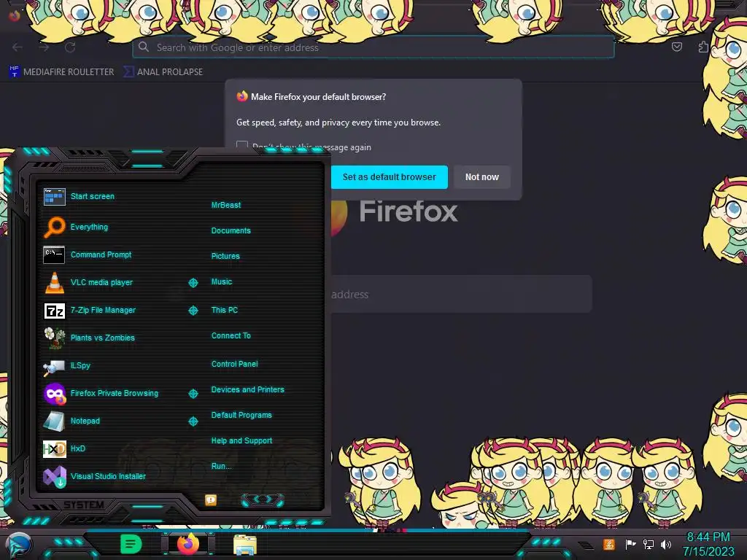The height and width of the screenshot is (560, 747).
Task: Switch to Firefox on the taskbar
Action: pos(188,544)
